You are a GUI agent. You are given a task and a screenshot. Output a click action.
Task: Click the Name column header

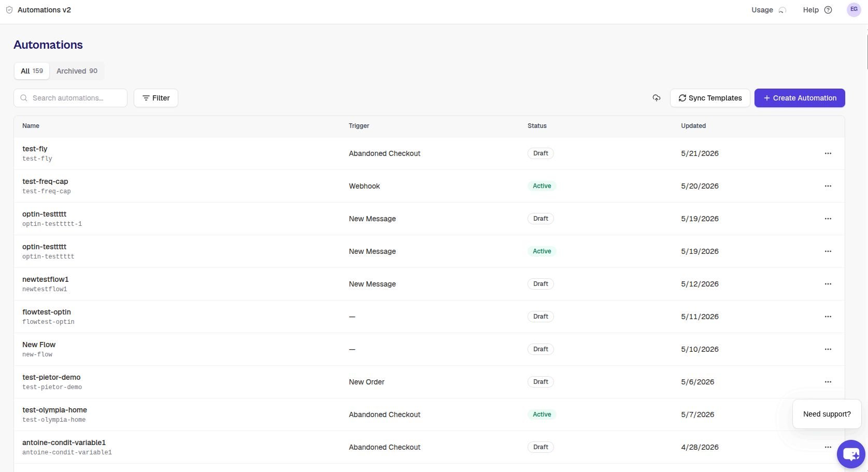click(31, 126)
